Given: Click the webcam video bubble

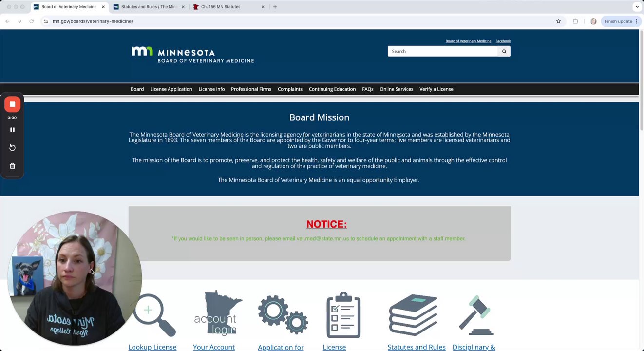Looking at the screenshot, I should click(x=74, y=278).
